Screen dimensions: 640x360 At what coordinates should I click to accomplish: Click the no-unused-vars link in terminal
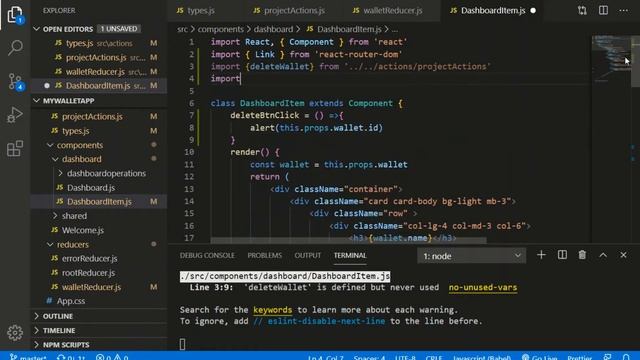click(x=483, y=287)
